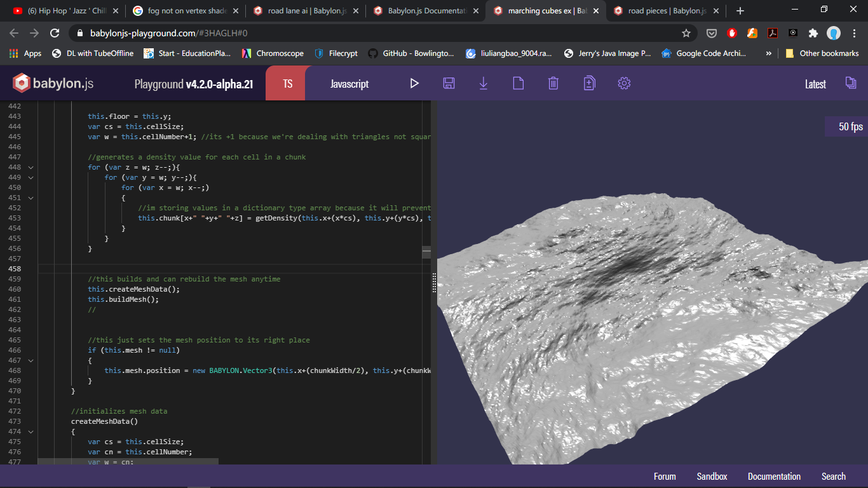Switch language to TS

287,83
